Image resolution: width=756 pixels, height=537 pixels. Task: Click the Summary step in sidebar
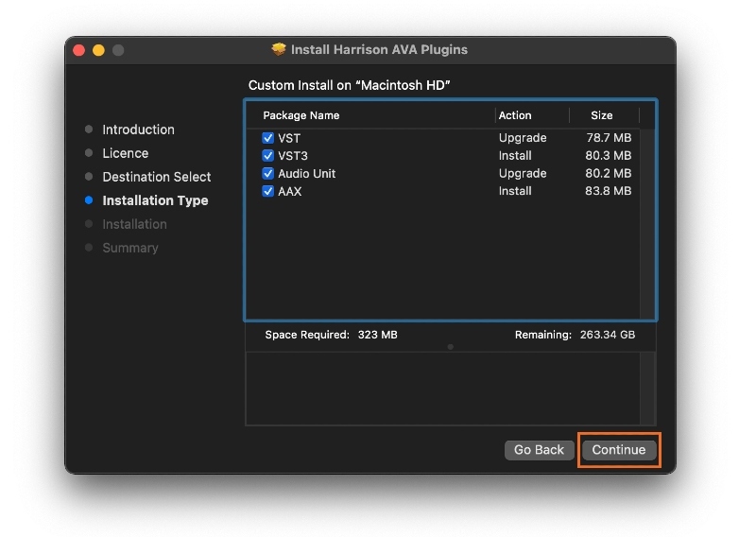click(130, 248)
